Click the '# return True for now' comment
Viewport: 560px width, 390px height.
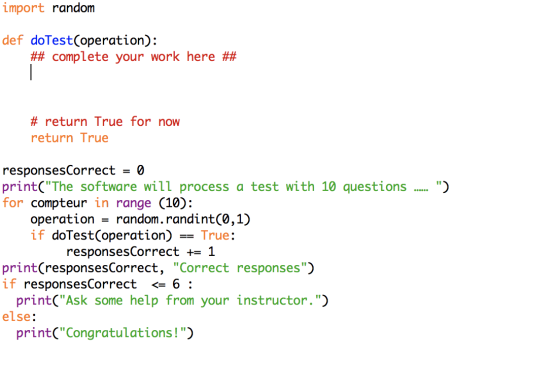105,122
